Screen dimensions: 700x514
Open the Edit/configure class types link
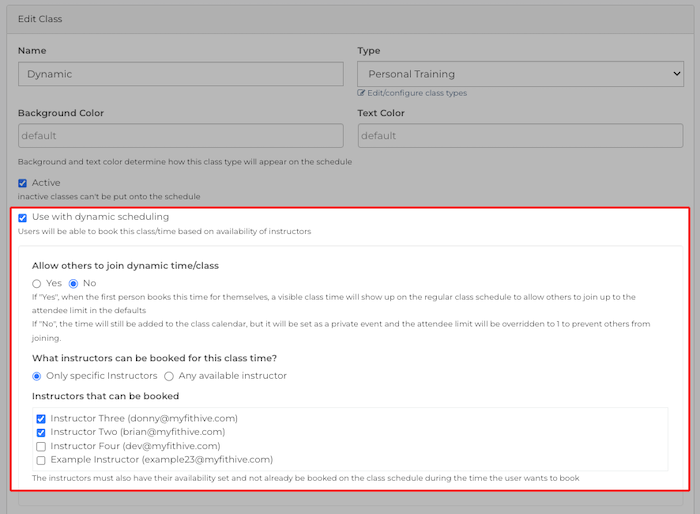[417, 93]
